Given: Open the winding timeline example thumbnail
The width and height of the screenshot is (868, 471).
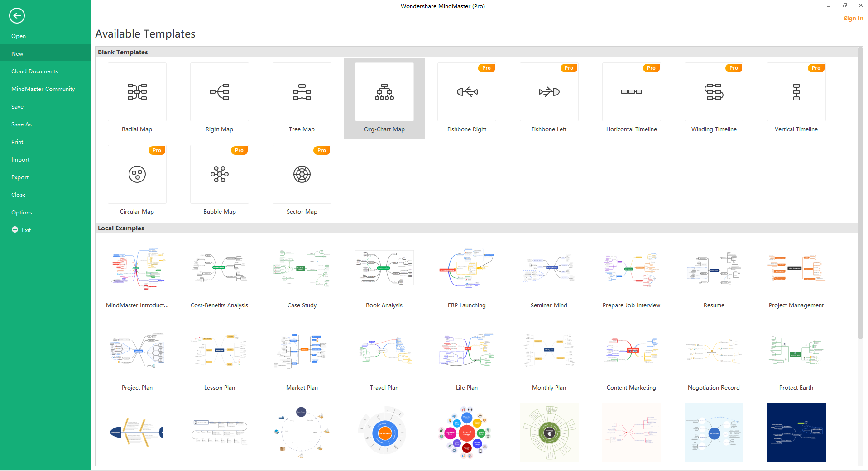Looking at the screenshot, I should click(x=220, y=433).
